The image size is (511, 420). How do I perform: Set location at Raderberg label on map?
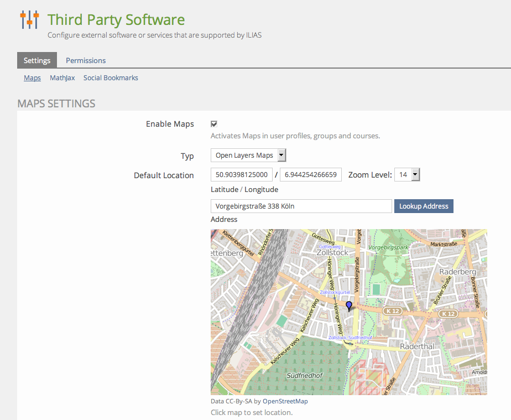tap(457, 272)
